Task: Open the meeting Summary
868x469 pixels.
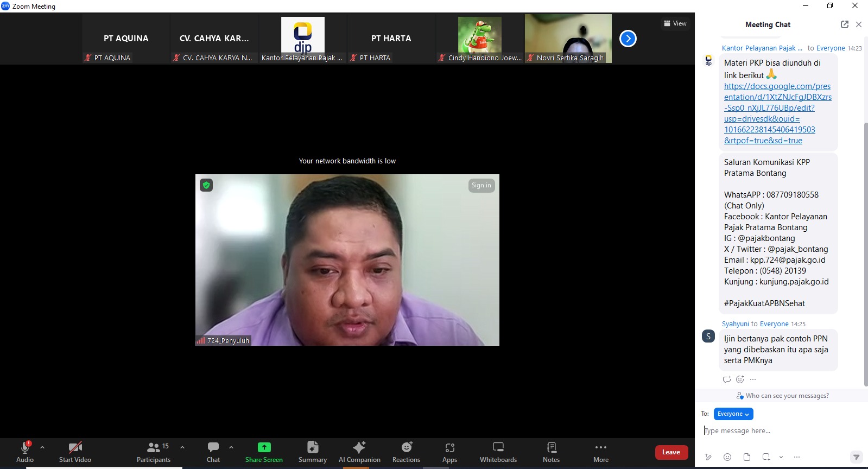Action: tap(312, 452)
